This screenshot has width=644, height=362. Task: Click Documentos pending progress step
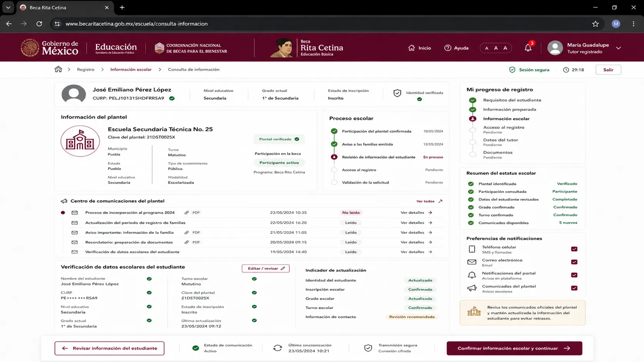(498, 154)
